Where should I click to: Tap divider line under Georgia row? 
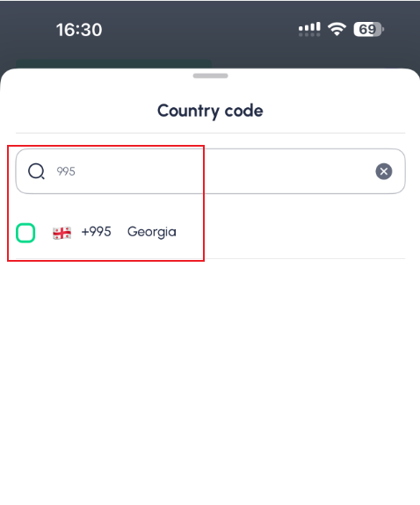(x=210, y=258)
